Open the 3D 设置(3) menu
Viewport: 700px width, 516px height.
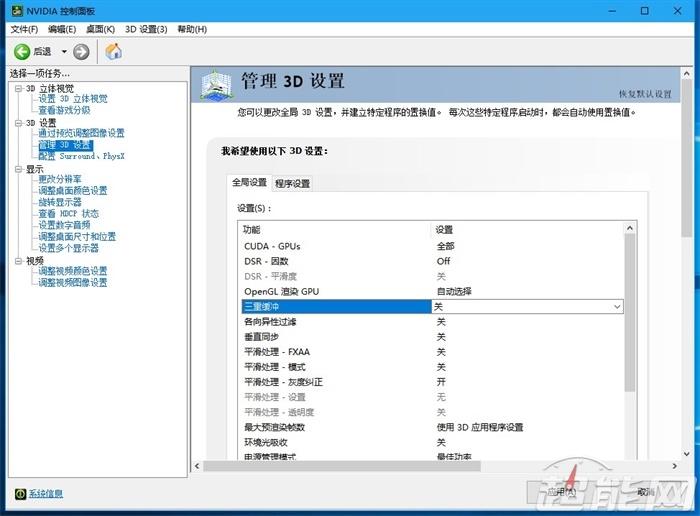click(x=146, y=29)
